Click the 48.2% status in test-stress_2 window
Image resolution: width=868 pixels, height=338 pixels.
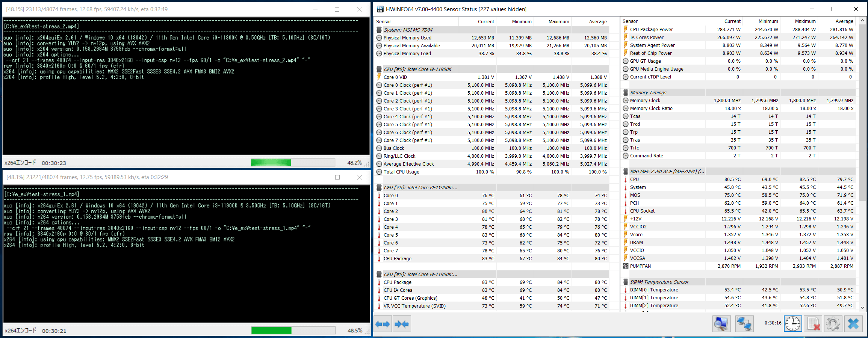click(x=355, y=163)
